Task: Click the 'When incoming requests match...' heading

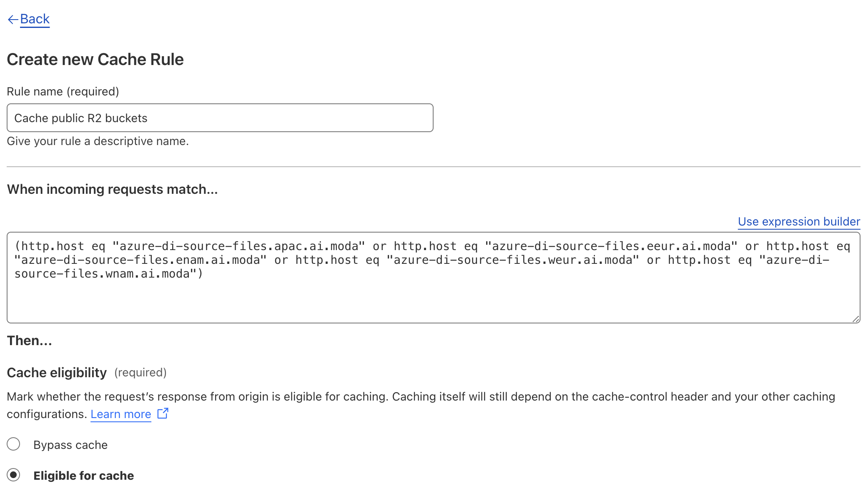Action: click(x=112, y=190)
